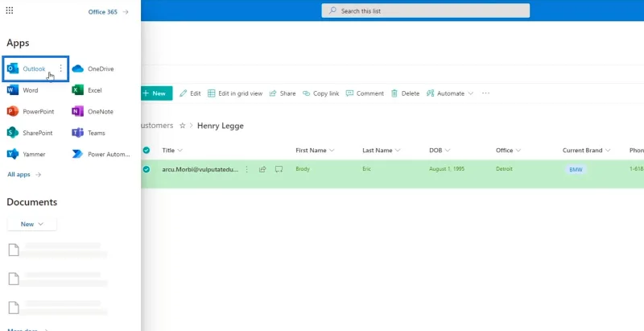The width and height of the screenshot is (644, 331).
Task: Open the Office column dropdown
Action: tap(509, 151)
